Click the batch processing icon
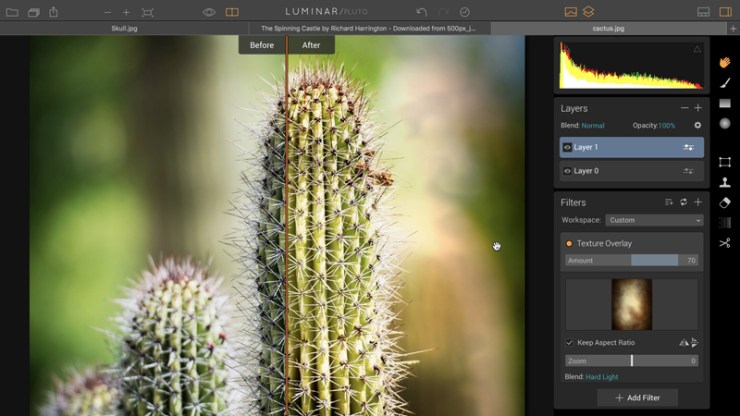Image resolution: width=740 pixels, height=416 pixels. click(x=34, y=12)
